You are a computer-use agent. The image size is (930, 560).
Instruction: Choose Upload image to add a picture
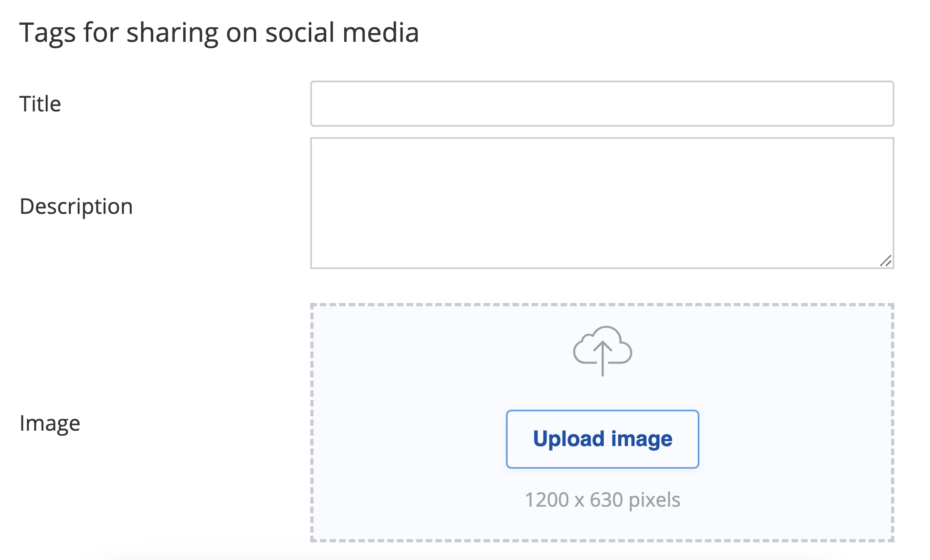tap(602, 439)
